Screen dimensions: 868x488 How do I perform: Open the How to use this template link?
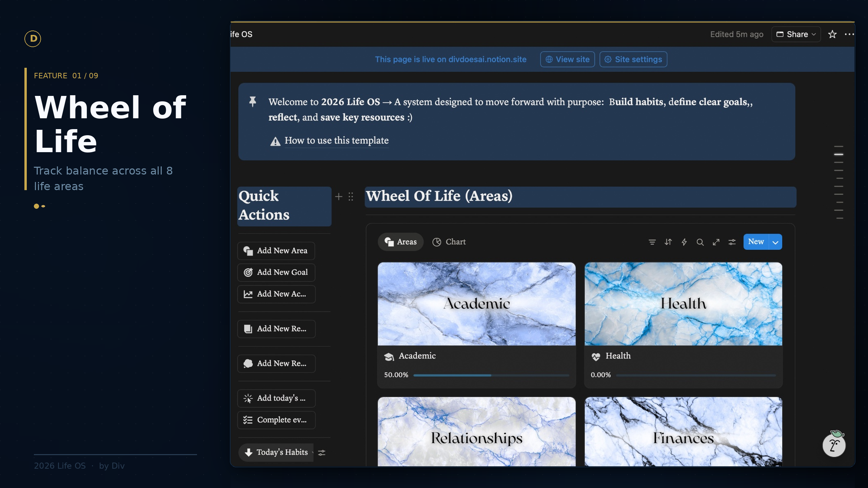336,140
